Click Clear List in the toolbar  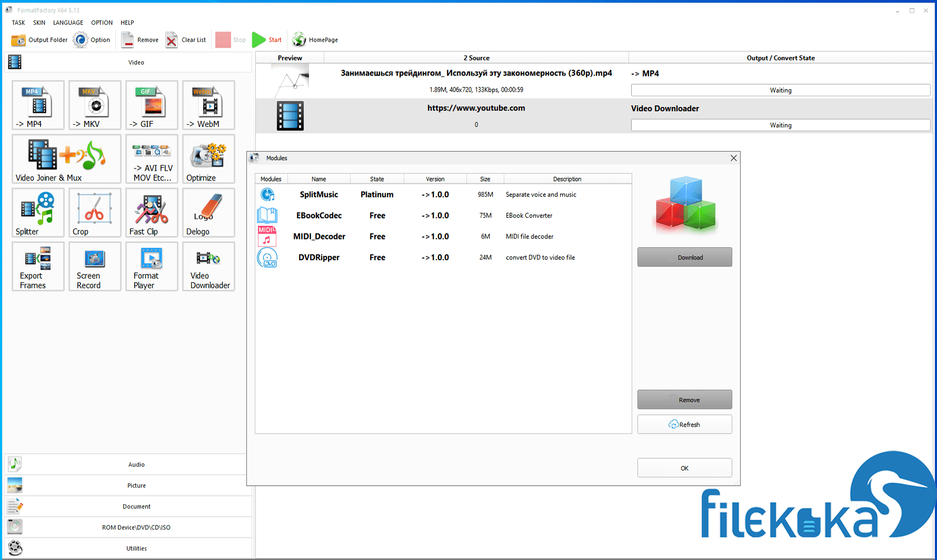click(x=186, y=40)
